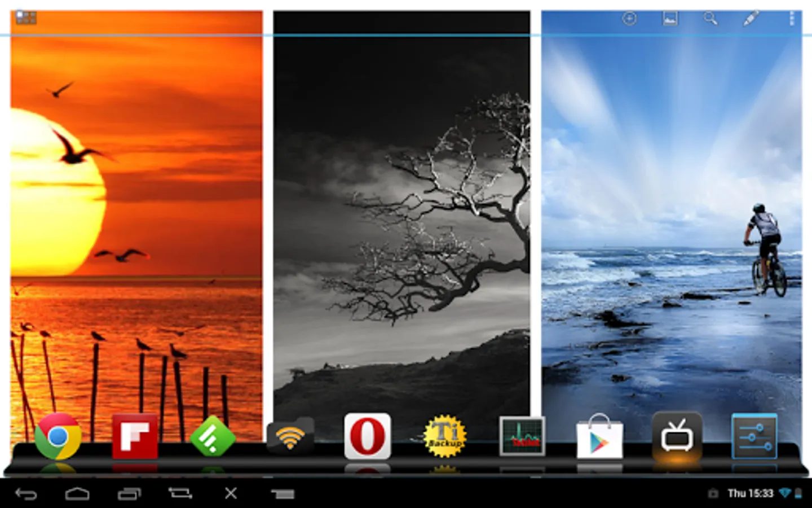Screen dimensions: 812x508
Task: Tap the Android Back navigation button
Action: tap(26, 494)
